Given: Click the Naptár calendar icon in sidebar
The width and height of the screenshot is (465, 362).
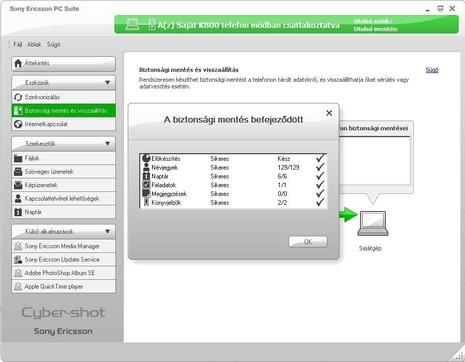Looking at the screenshot, I should click(x=18, y=212).
